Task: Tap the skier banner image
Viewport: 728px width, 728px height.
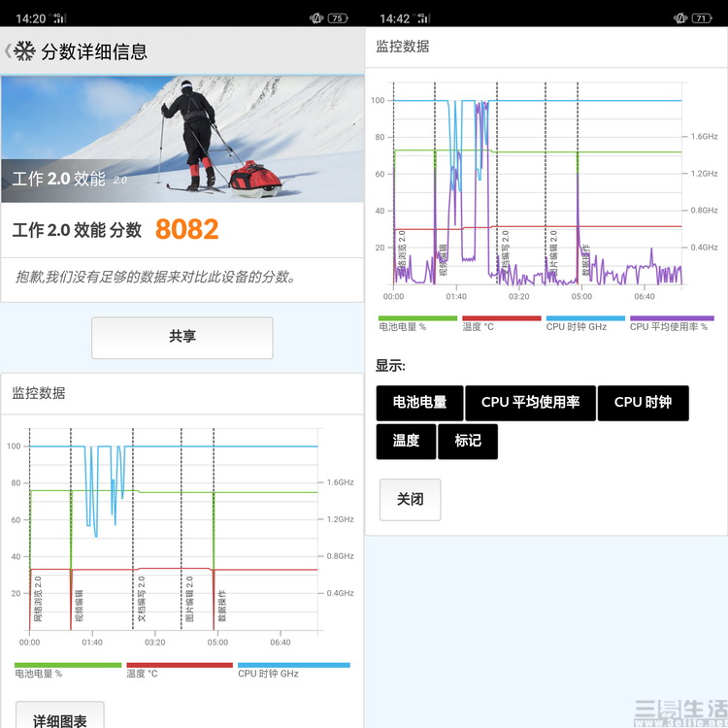Action: pyautogui.click(x=182, y=139)
